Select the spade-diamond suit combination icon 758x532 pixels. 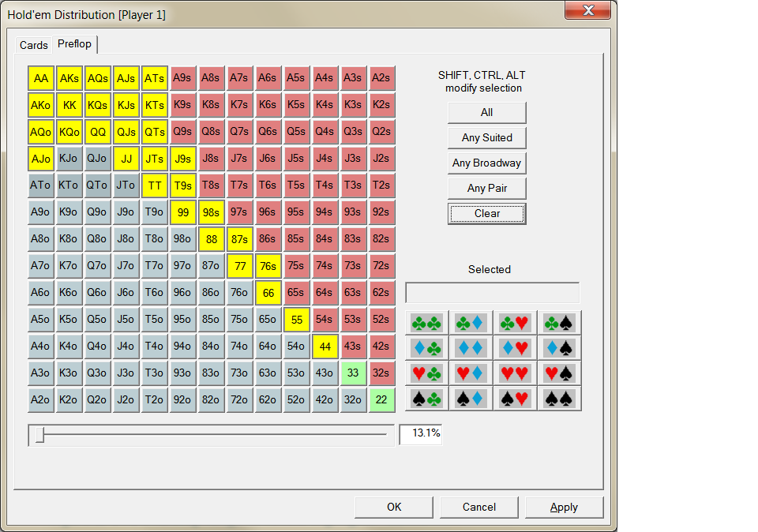pos(471,399)
